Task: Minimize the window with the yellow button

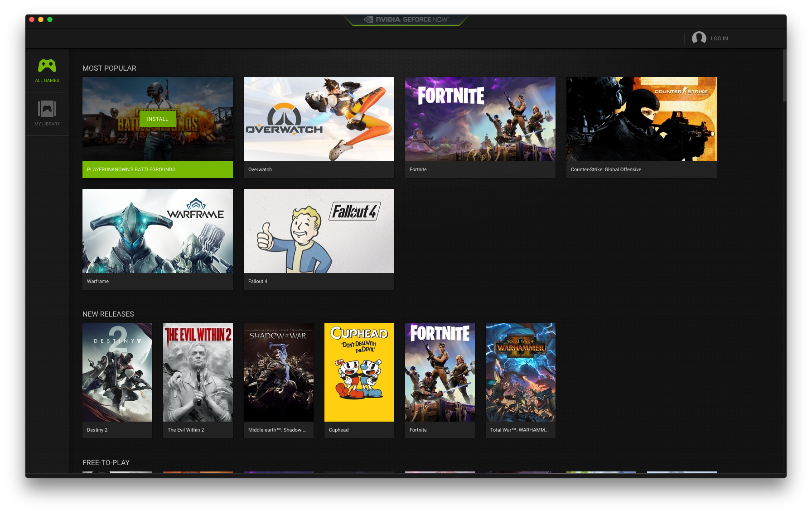Action: 41,19
